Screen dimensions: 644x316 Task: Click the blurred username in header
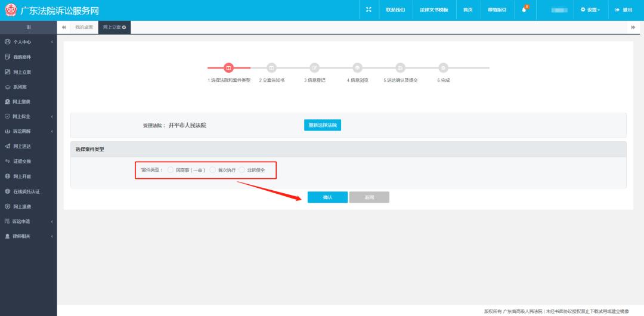[559, 10]
